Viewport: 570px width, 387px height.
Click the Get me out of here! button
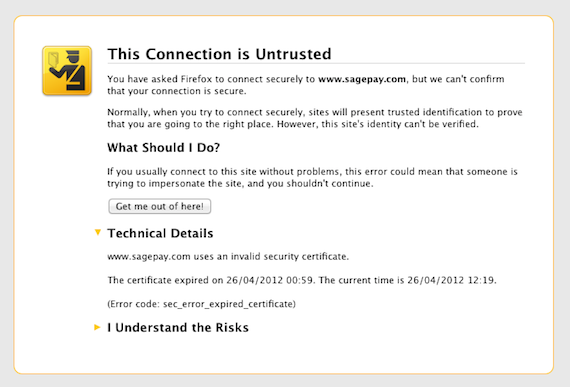pyautogui.click(x=160, y=206)
